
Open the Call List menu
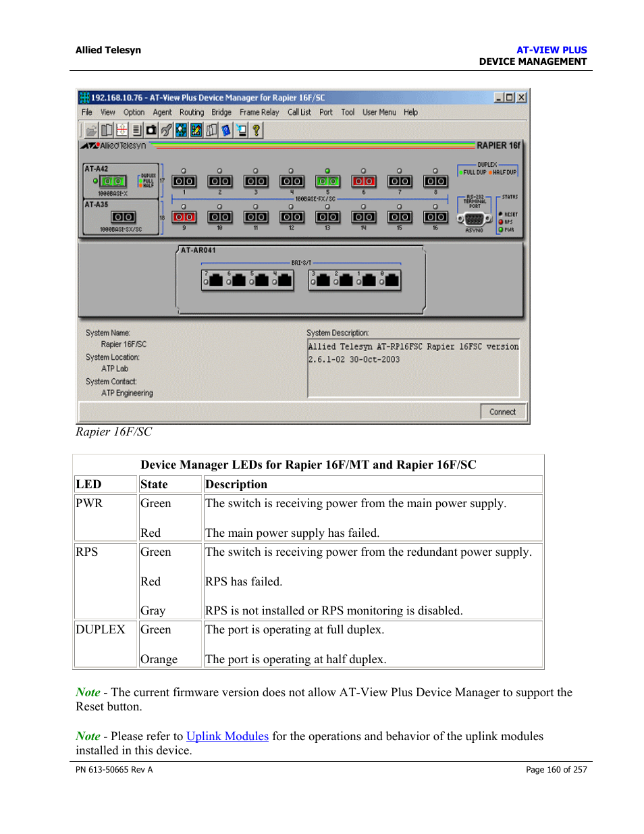[299, 112]
